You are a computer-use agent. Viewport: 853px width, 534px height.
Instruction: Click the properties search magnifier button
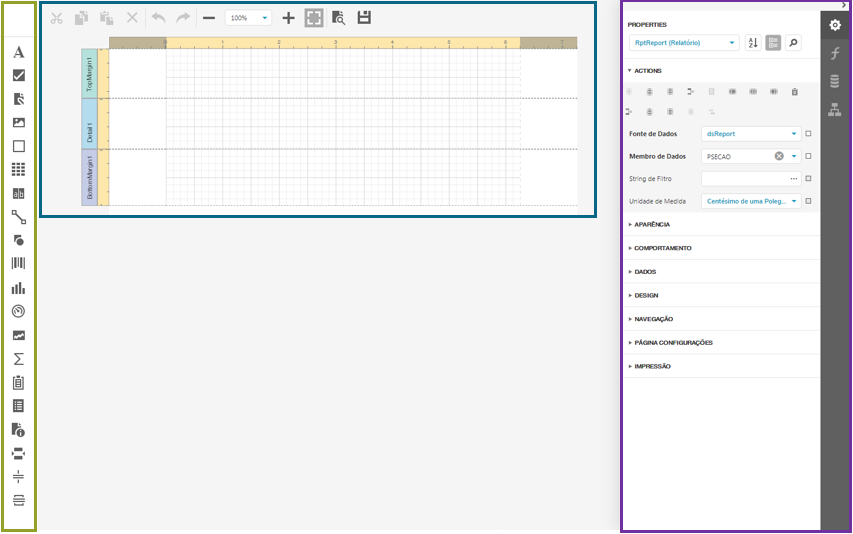coord(793,42)
